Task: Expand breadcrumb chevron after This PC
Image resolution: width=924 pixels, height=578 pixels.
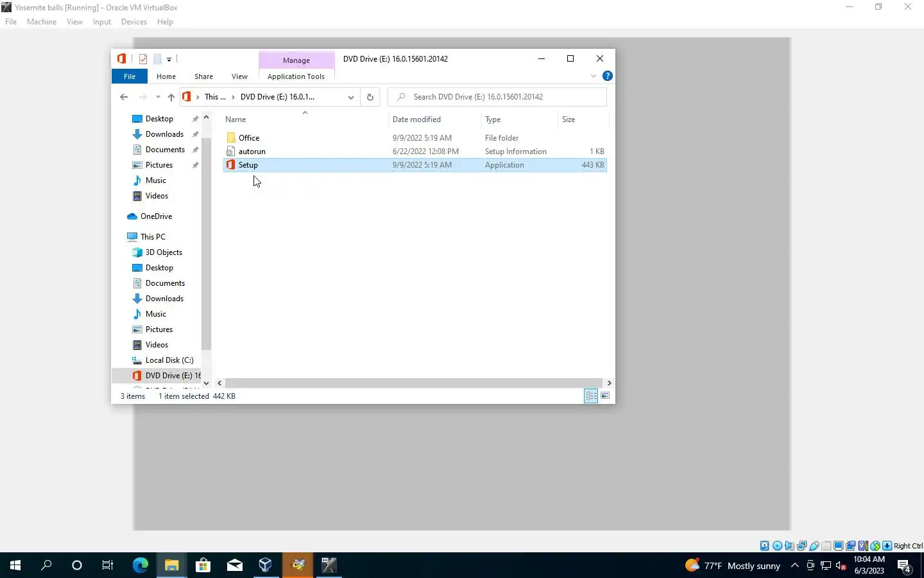Action: coord(233,97)
